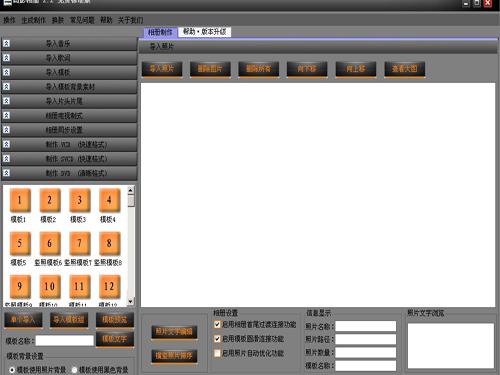Viewport: 500px width, 375px height.
Task: Focus the 模板名称 input field
Action: pos(65,341)
